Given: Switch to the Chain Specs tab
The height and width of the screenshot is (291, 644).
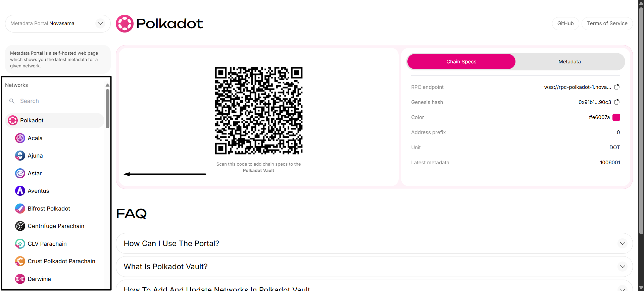Looking at the screenshot, I should [461, 62].
